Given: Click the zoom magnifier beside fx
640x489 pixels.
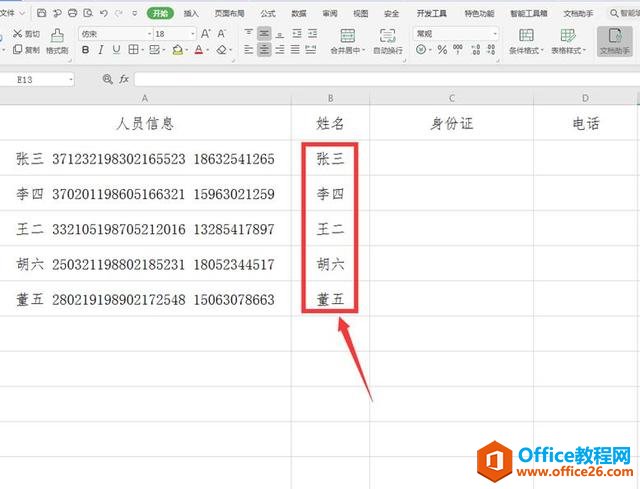Looking at the screenshot, I should [x=108, y=79].
